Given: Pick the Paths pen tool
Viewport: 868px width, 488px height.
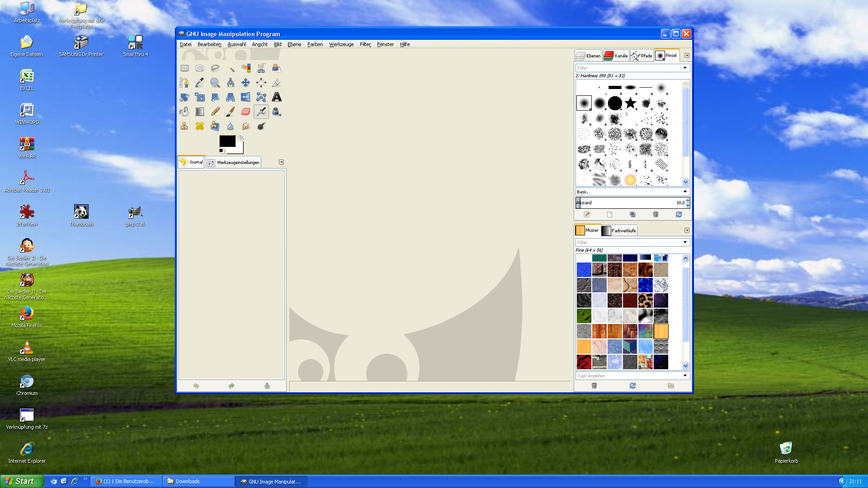Looking at the screenshot, I should click(184, 83).
